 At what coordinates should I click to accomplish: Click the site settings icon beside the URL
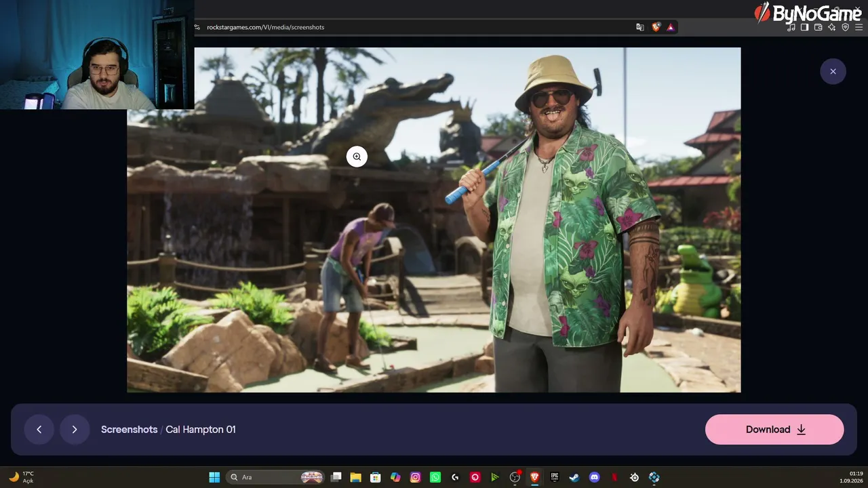click(x=197, y=27)
